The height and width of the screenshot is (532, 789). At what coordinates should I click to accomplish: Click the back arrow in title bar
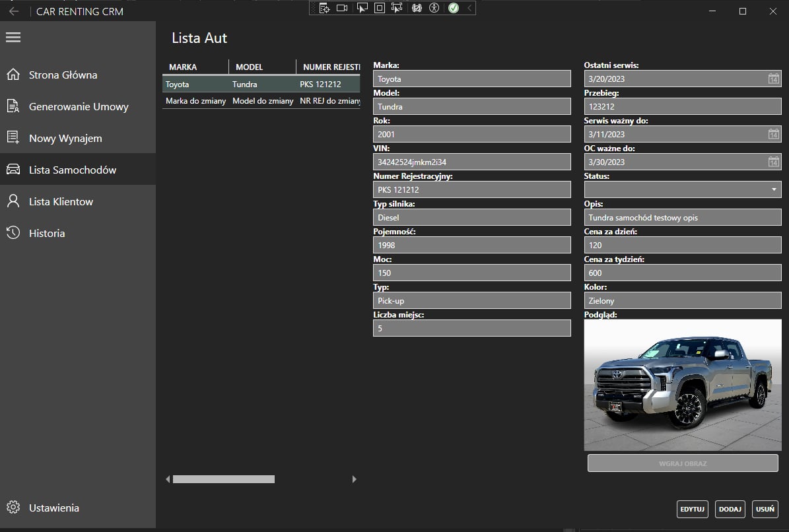click(14, 11)
